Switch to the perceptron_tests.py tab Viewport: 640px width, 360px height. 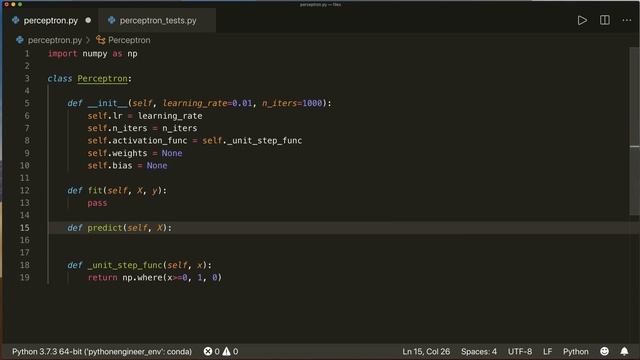click(x=158, y=20)
